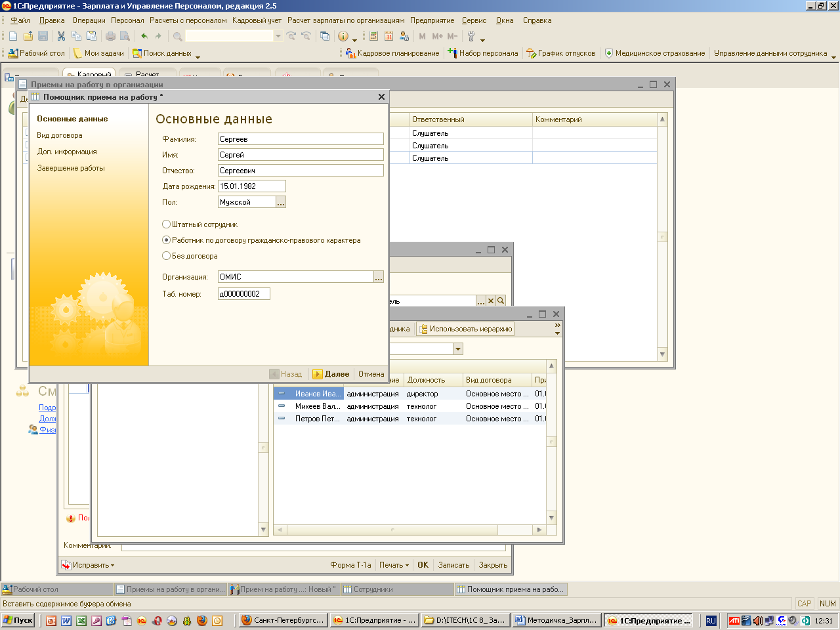The image size is (840, 630).
Task: Click the Отмена button in wizard
Action: pos(371,374)
